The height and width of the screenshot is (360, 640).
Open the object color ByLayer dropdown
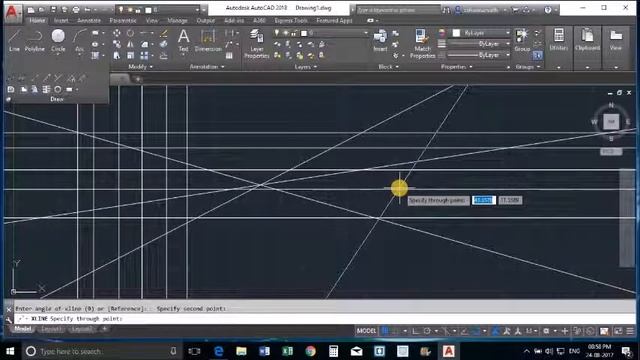pyautogui.click(x=481, y=33)
